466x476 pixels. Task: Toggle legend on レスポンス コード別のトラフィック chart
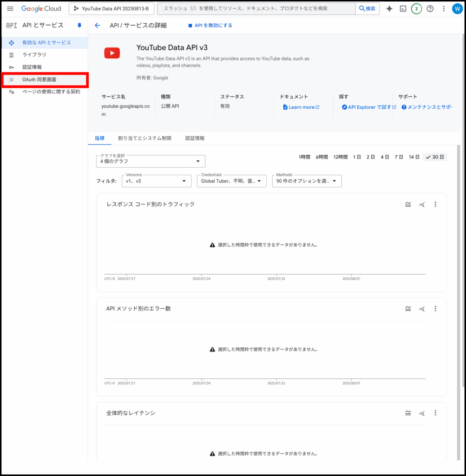[408, 205]
